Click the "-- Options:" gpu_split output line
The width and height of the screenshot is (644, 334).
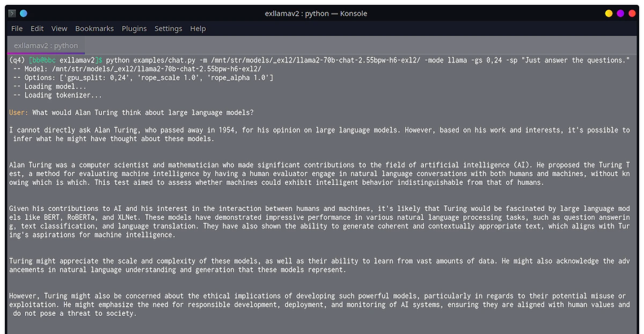(x=142, y=78)
